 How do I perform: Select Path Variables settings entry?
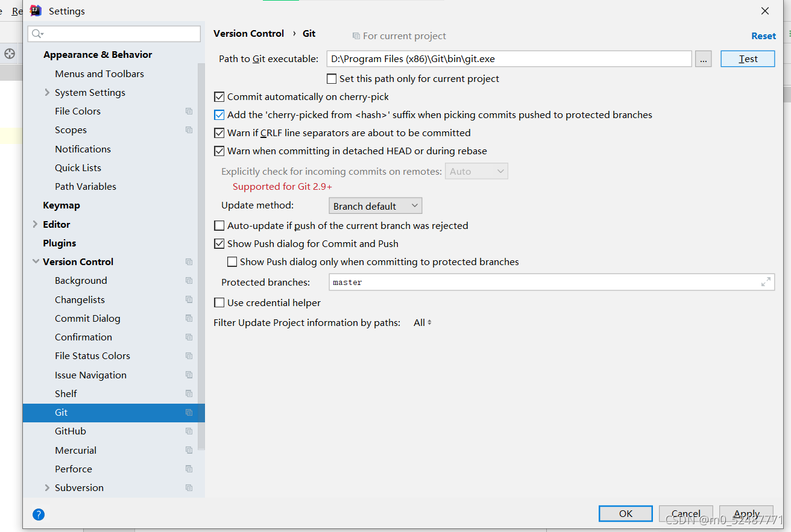[x=86, y=186]
